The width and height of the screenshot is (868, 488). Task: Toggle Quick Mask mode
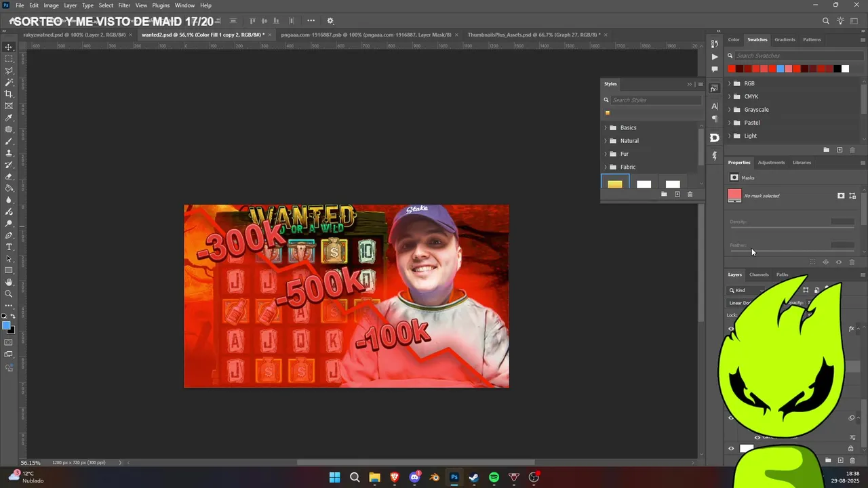click(9, 342)
